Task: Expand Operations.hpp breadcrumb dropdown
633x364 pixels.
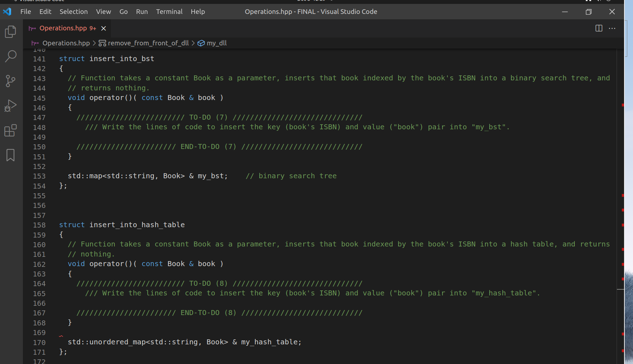Action: point(66,43)
